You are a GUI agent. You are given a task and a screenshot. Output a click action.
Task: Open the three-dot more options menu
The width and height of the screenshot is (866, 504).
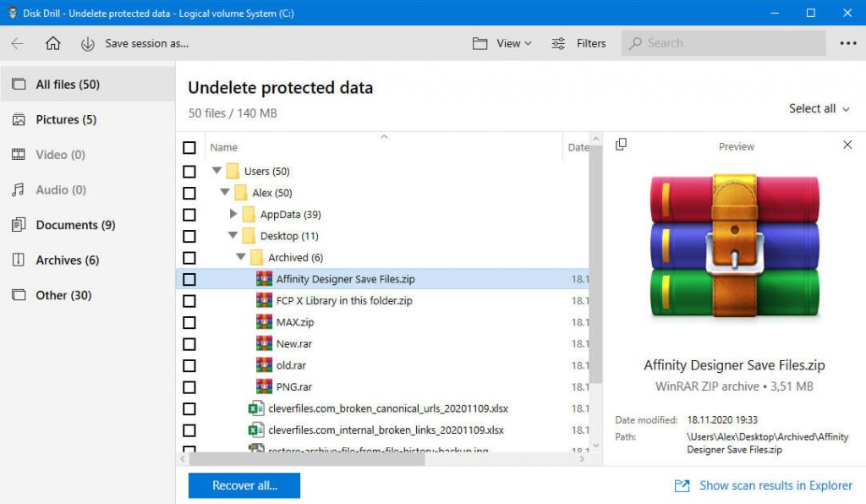coord(847,43)
